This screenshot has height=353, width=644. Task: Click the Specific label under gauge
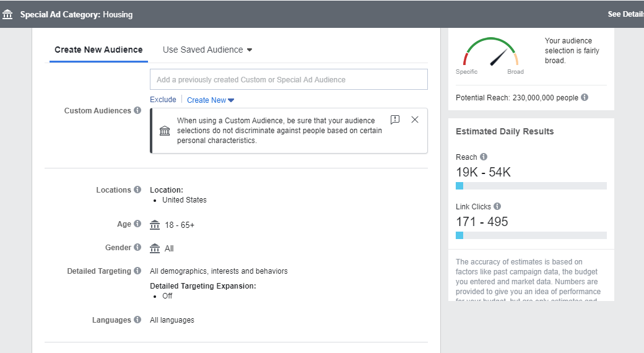(466, 71)
